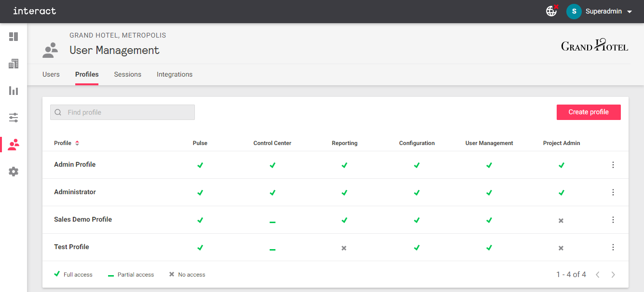Open the Administrator profile name
The width and height of the screenshot is (644, 292).
click(x=75, y=192)
